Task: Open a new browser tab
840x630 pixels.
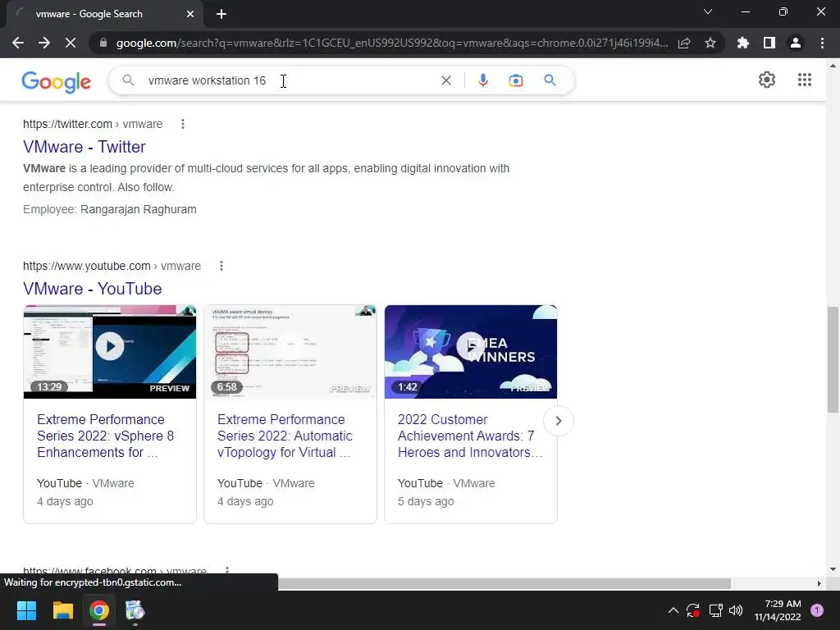Action: pos(221,14)
